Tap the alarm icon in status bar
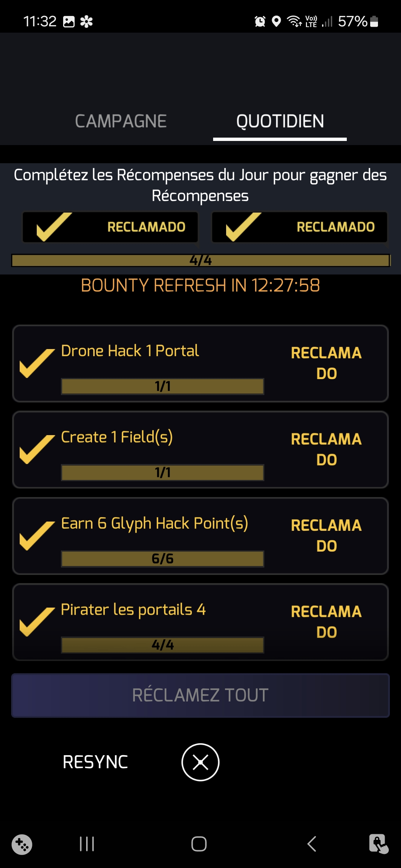 [x=260, y=22]
